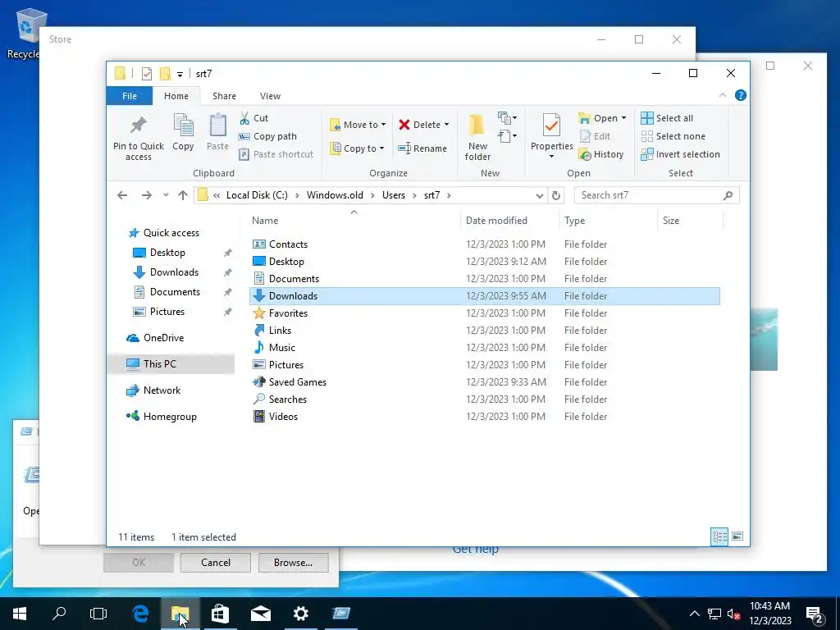Switch to the View ribbon tab
The image size is (840, 630).
click(270, 96)
